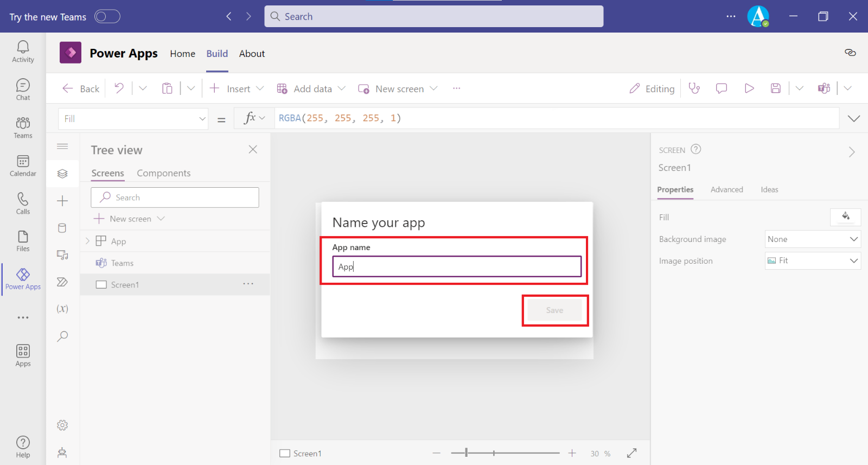This screenshot has width=868, height=465.
Task: Switch to the Advanced properties tab
Action: 726,190
